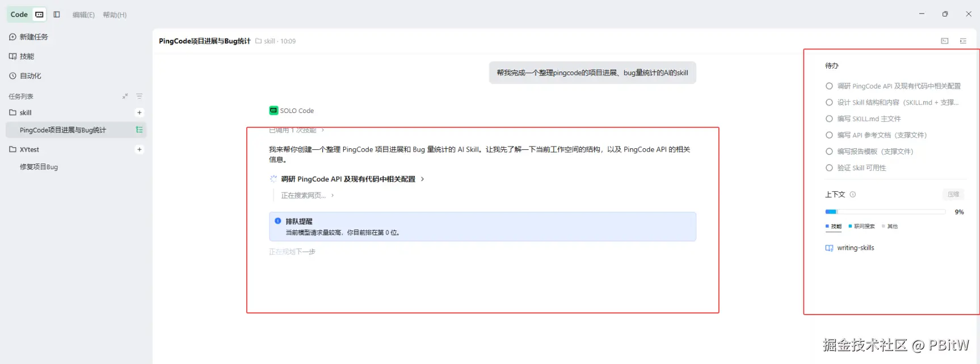The image size is (980, 364).
Task: Add a task to the skill folder
Action: 139,112
